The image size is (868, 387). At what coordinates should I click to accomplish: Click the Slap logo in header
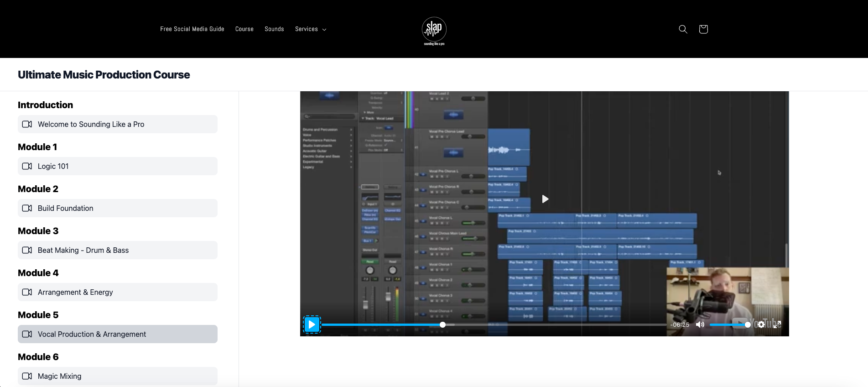point(434,30)
